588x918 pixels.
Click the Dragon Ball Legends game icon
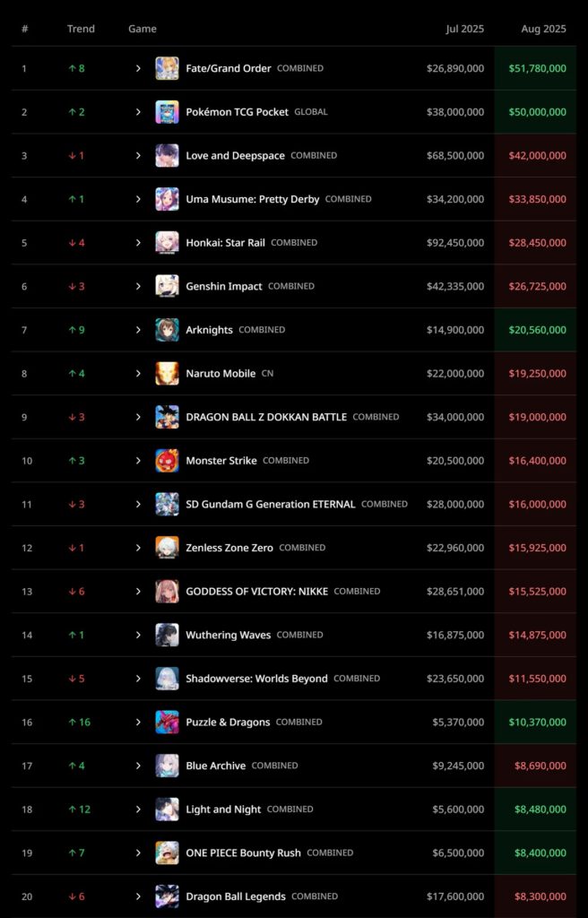167,896
